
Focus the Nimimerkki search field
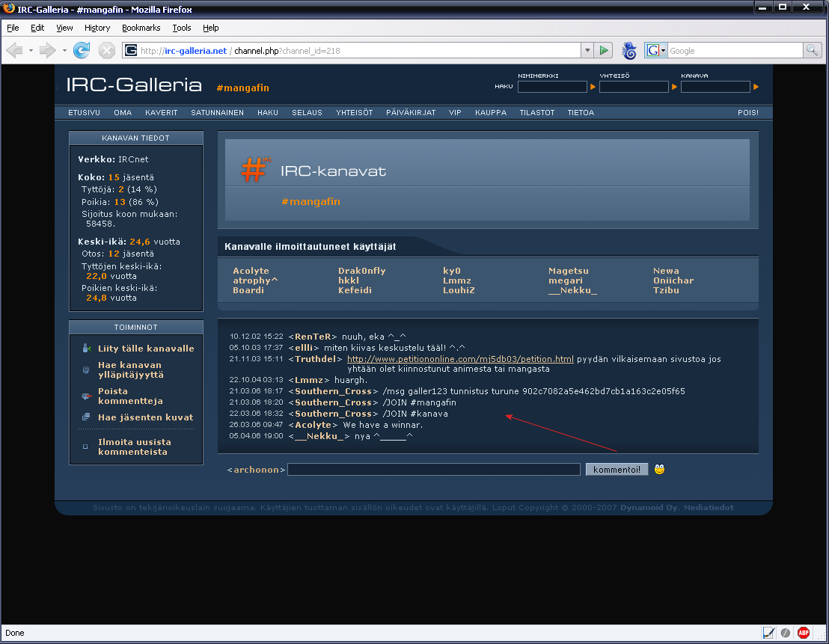point(552,87)
